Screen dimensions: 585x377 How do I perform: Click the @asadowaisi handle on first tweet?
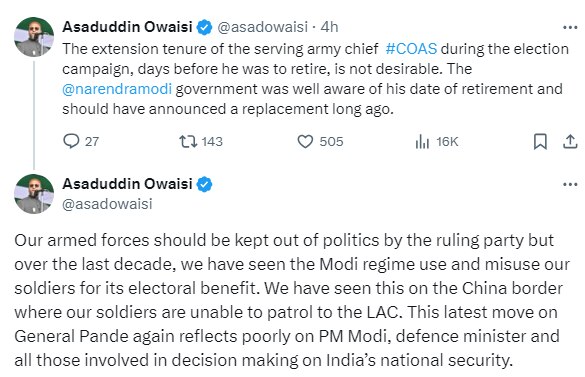point(263,27)
